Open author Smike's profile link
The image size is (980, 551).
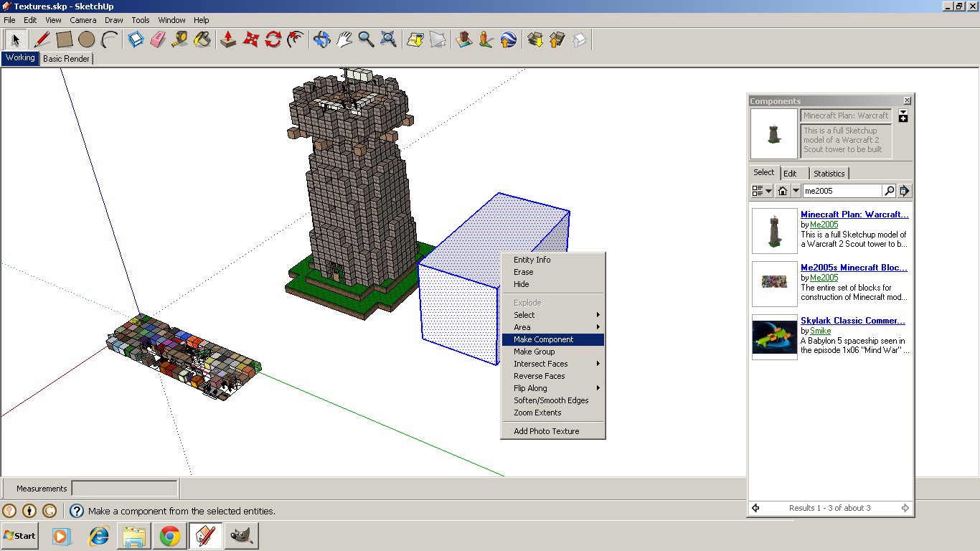click(x=820, y=331)
